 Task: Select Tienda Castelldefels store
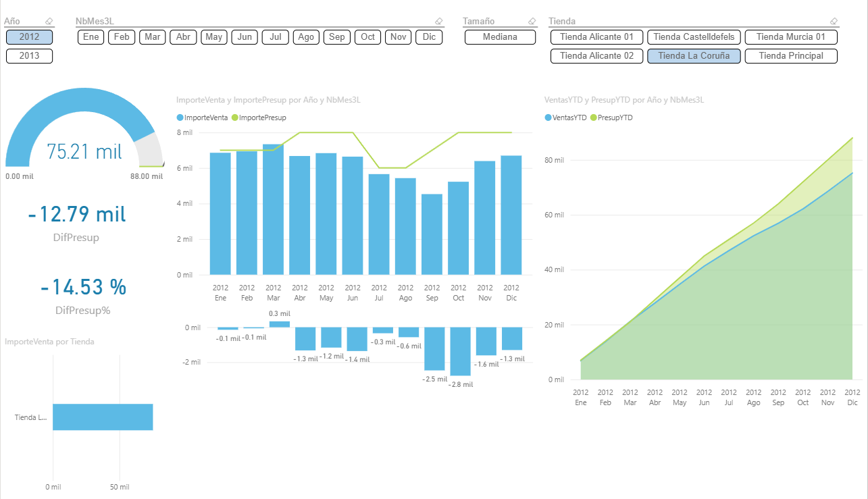tap(694, 37)
